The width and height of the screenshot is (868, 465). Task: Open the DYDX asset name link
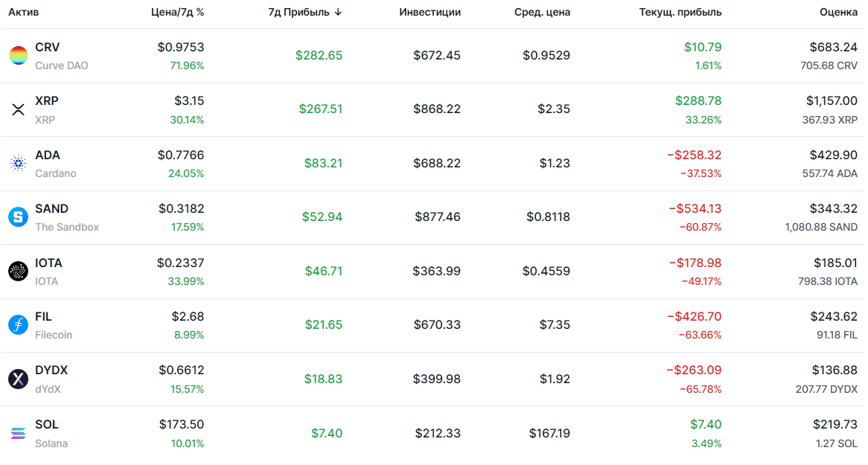coord(51,371)
